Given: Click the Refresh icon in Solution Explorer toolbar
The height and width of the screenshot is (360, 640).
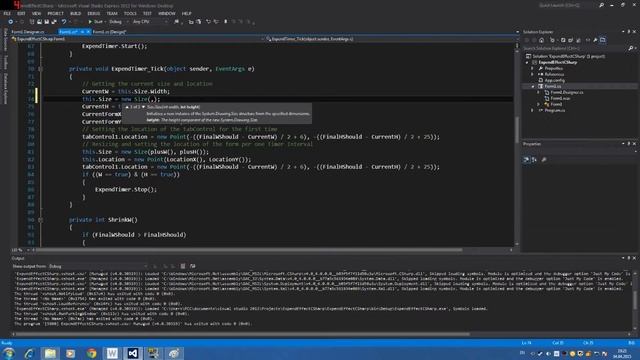Looking at the screenshot, I should pos(563,40).
